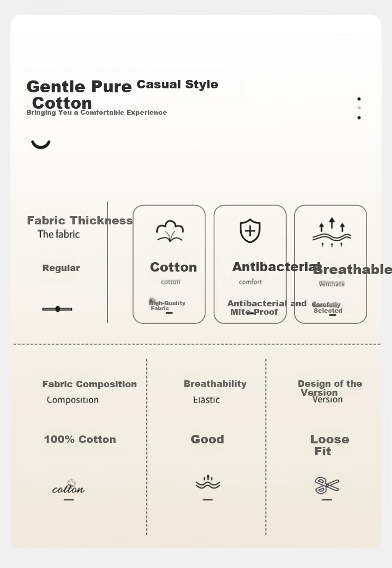Click the Antibacterial and Mite-Proof caption
The height and width of the screenshot is (568, 392).
coord(266,307)
